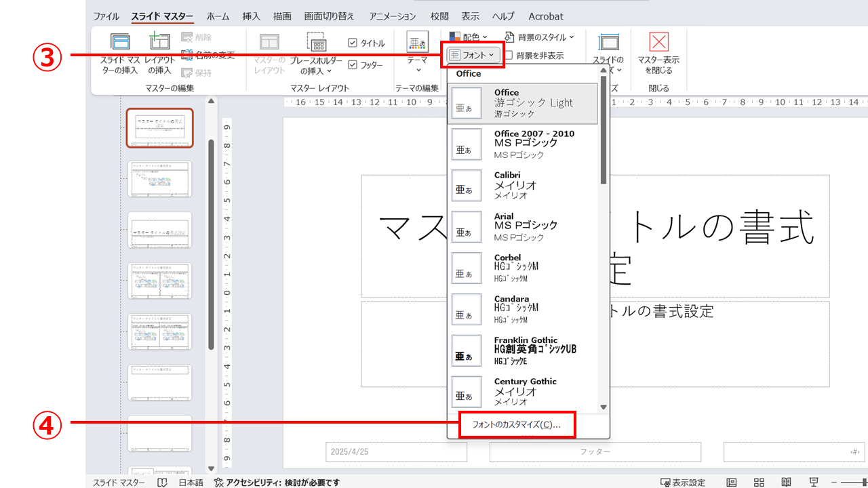This screenshot has height=488, width=868.
Task: Select Franklin Gothic font theme
Action: coord(523,351)
